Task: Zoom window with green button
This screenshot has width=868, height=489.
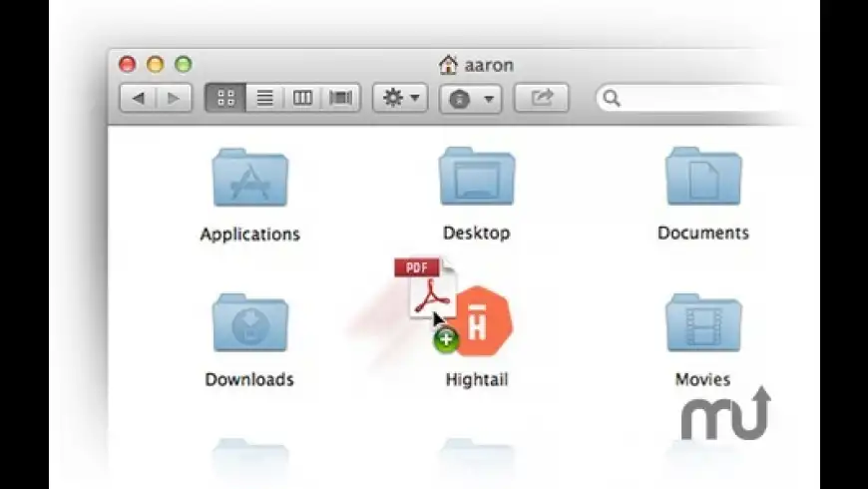Action: point(184,64)
